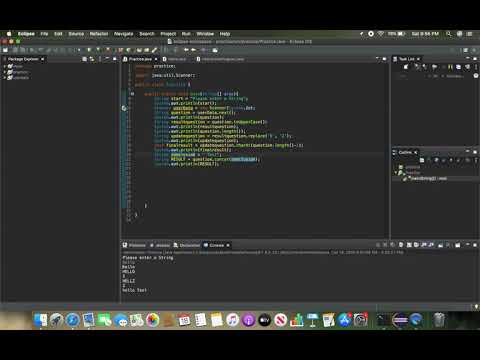
Task: Collapse the Practice class node in Outline
Action: click(x=396, y=173)
